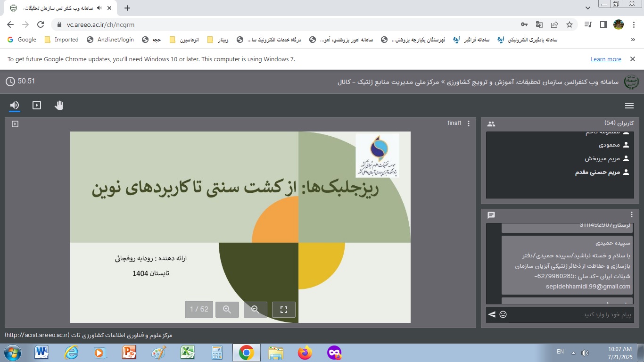The height and width of the screenshot is (362, 644).
Task: Open Internet Explorer from the taskbar
Action: pos(71,353)
